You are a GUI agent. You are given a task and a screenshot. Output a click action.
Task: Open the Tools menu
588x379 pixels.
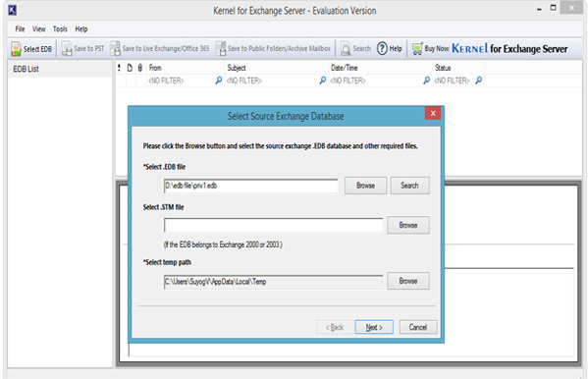(x=60, y=28)
